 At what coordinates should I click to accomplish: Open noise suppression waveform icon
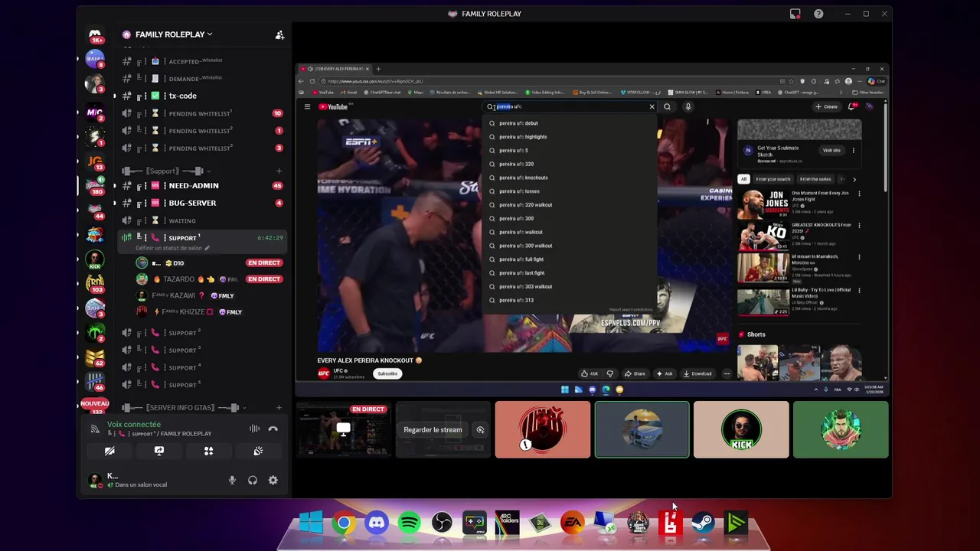254,429
